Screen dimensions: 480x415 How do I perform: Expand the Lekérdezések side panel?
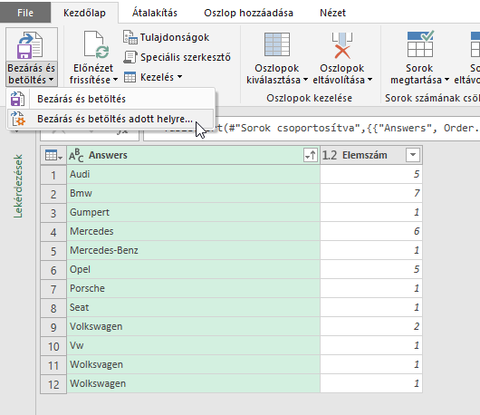pos(18,187)
